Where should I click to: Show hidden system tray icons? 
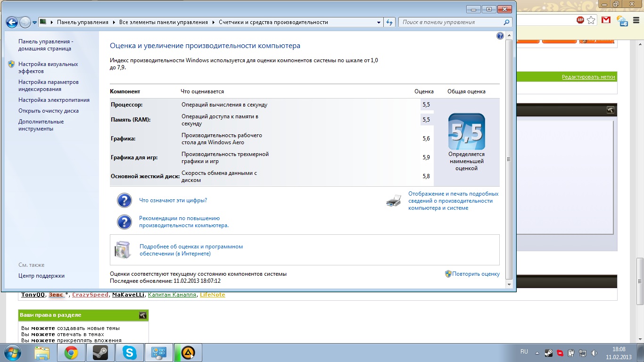[x=537, y=353]
